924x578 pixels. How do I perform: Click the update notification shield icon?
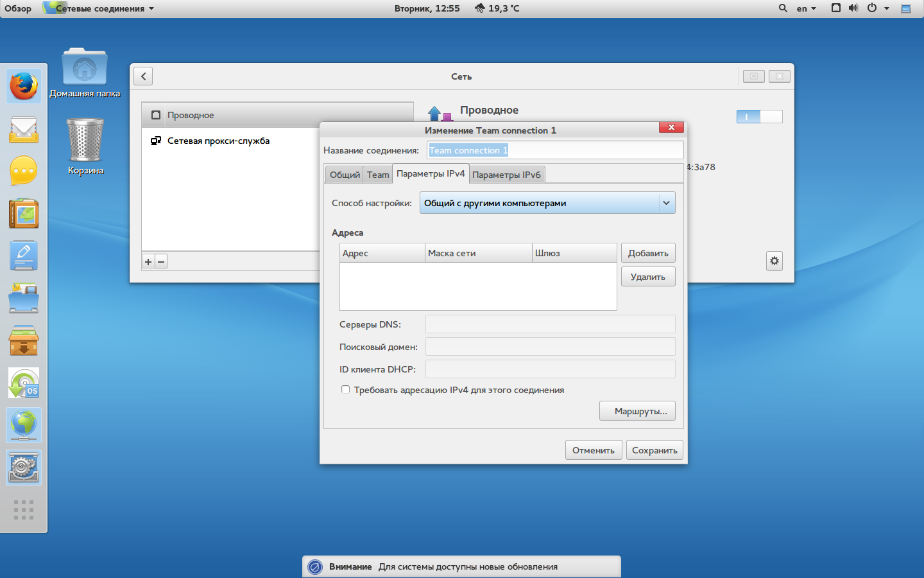[315, 567]
